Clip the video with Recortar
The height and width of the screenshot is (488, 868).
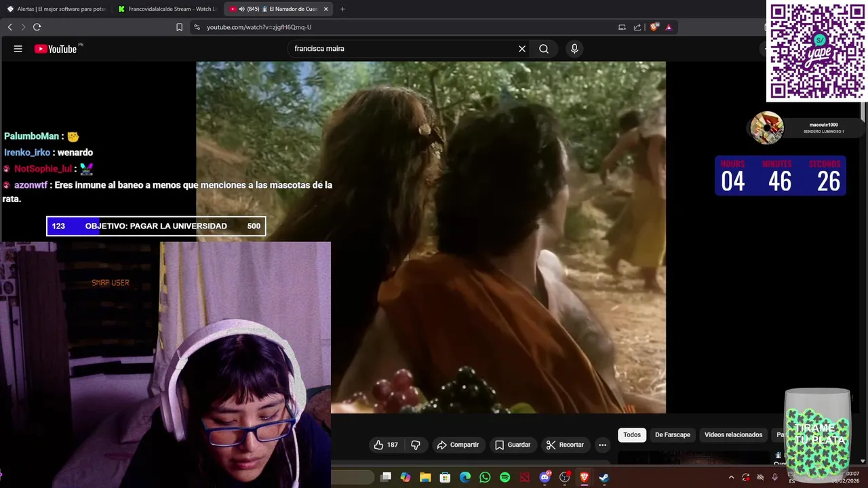click(565, 445)
